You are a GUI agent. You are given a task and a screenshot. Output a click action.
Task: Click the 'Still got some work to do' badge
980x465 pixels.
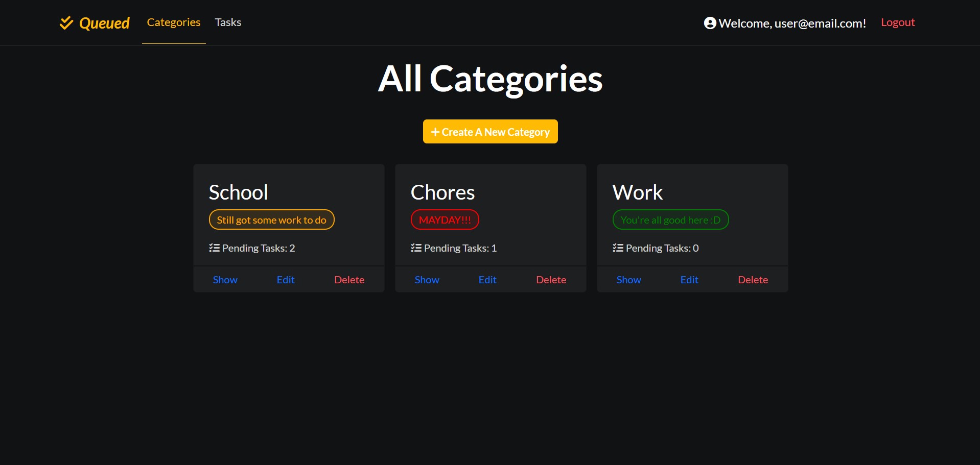271,219
